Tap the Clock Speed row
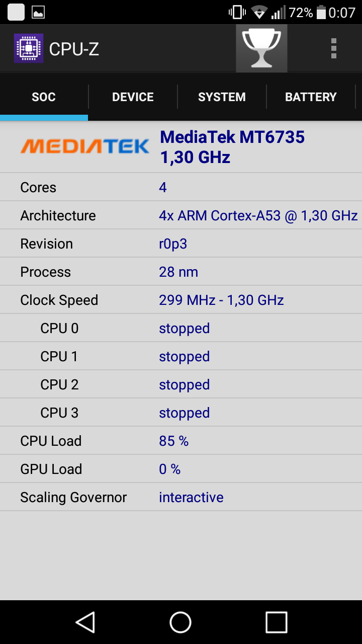 [x=181, y=300]
